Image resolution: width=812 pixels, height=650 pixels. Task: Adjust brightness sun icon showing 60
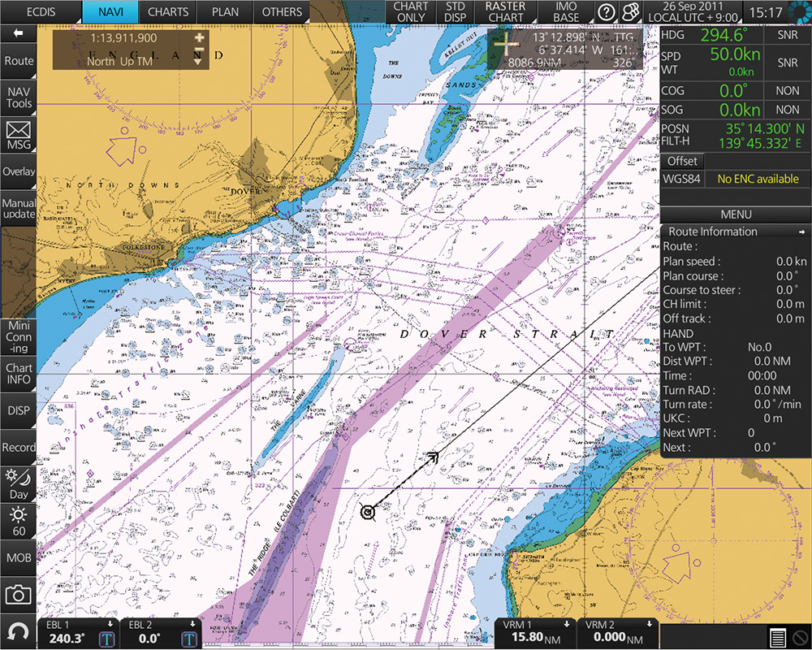[x=18, y=520]
